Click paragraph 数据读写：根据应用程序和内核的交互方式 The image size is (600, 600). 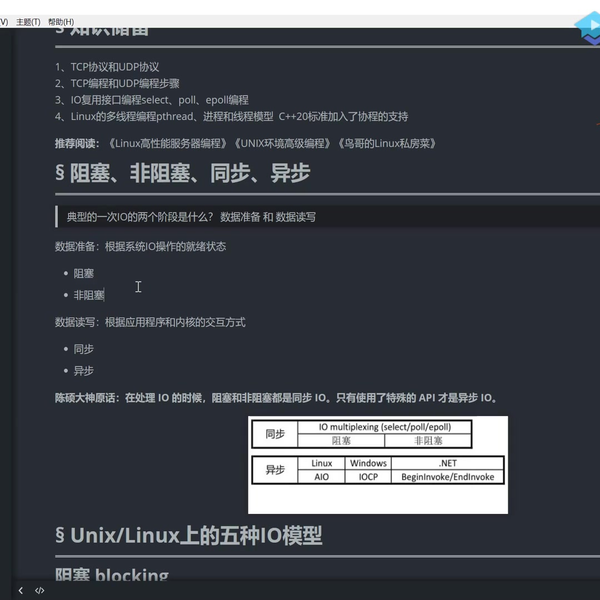[x=150, y=322]
